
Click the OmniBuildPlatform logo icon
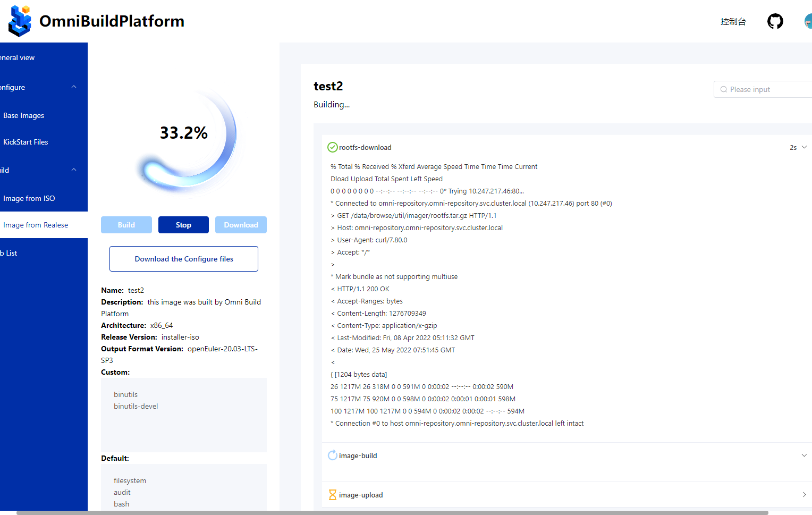(20, 21)
